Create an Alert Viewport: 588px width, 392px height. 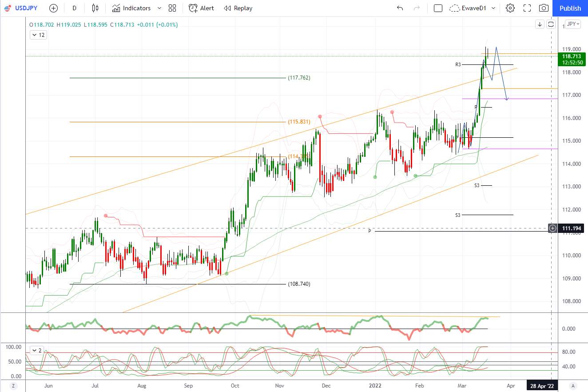[201, 8]
